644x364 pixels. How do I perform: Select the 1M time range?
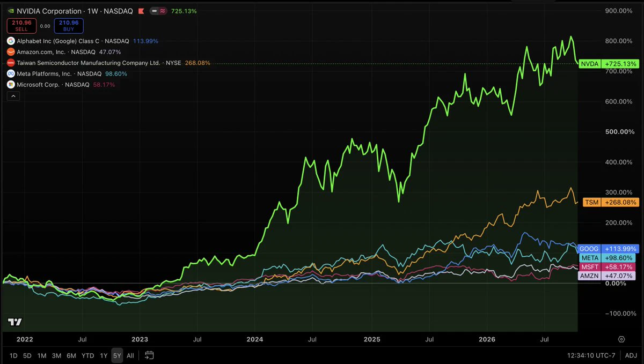coord(42,355)
